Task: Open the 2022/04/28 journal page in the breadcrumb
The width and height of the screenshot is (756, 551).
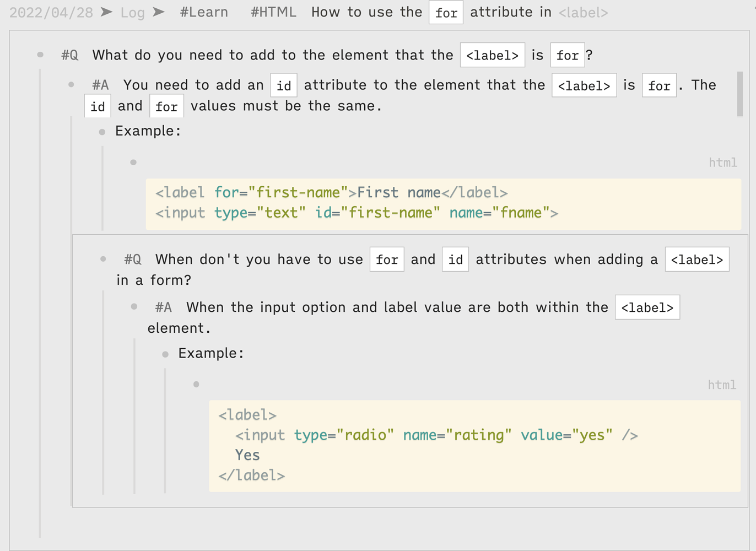Action: [x=51, y=13]
